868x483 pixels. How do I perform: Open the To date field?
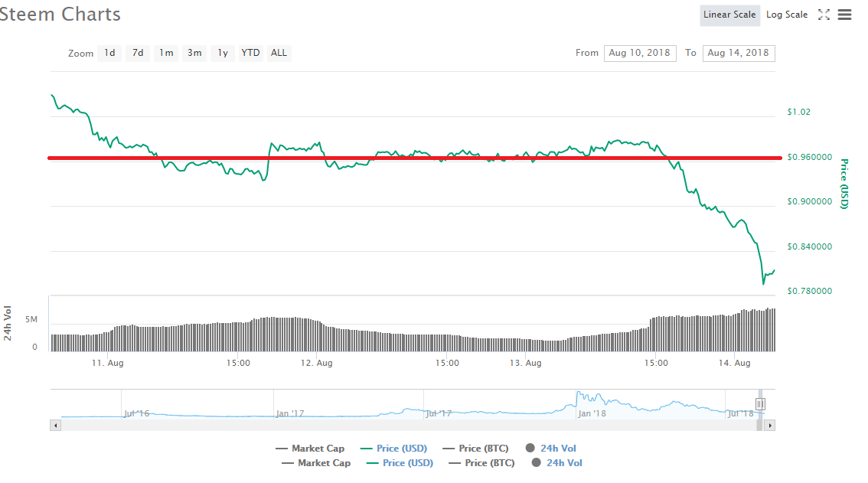click(x=739, y=53)
